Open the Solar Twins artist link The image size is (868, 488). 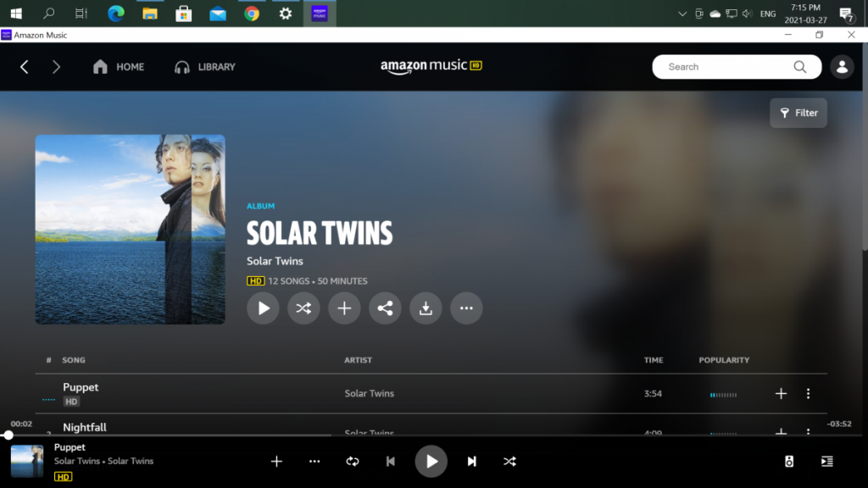click(x=275, y=261)
